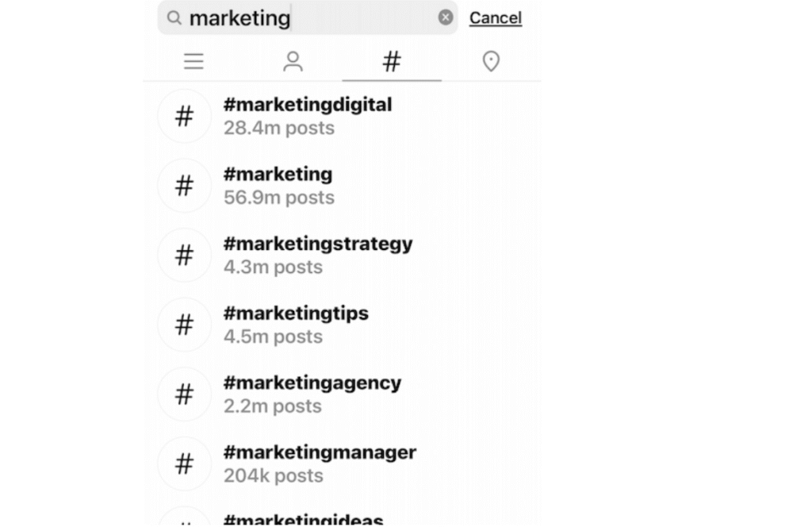Clear the search field with the X icon
This screenshot has width=812, height=527.
pos(446,17)
